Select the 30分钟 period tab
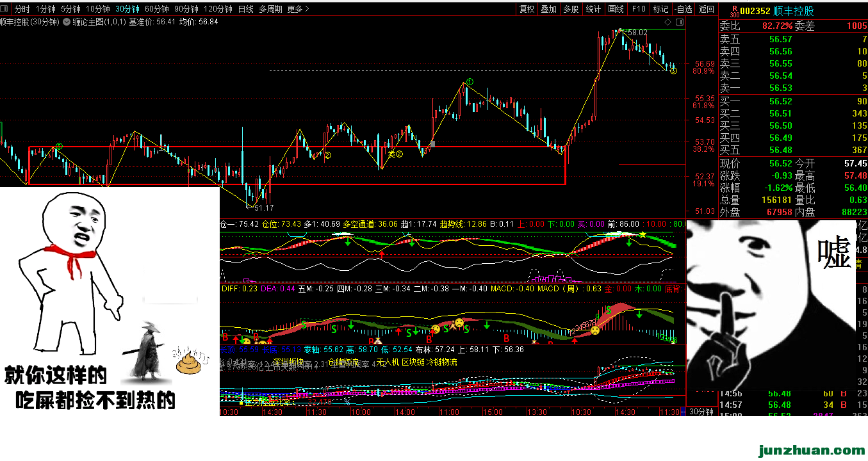Viewport: 868px width, 461px height. (127, 9)
